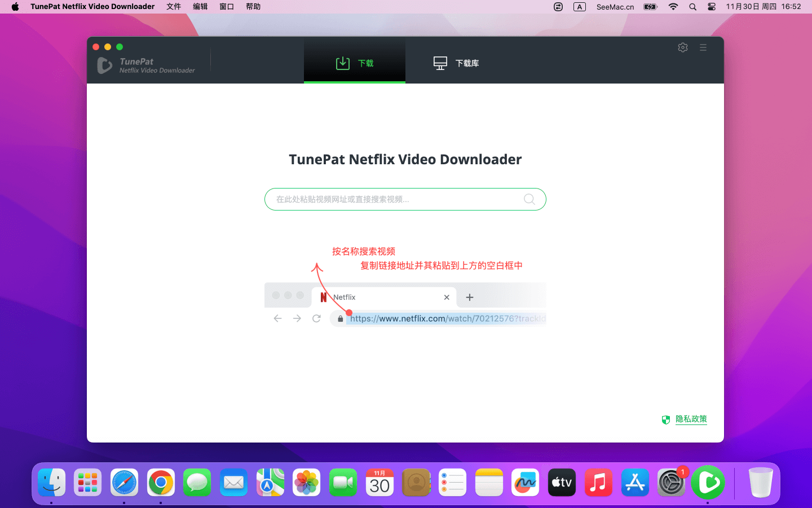The width and height of the screenshot is (812, 508).
Task: Open Spotlight search in menu bar
Action: click(692, 7)
